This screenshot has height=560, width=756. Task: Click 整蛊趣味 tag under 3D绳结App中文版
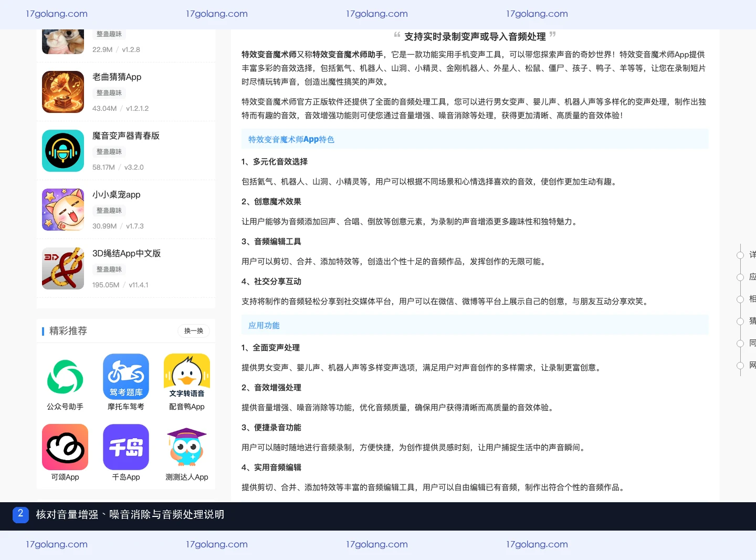pos(109,269)
